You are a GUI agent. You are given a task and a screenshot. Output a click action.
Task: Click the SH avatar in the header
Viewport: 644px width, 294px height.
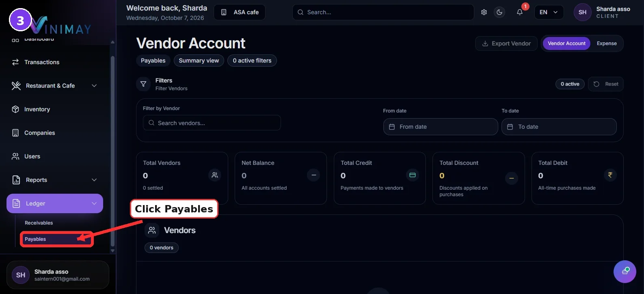click(582, 12)
